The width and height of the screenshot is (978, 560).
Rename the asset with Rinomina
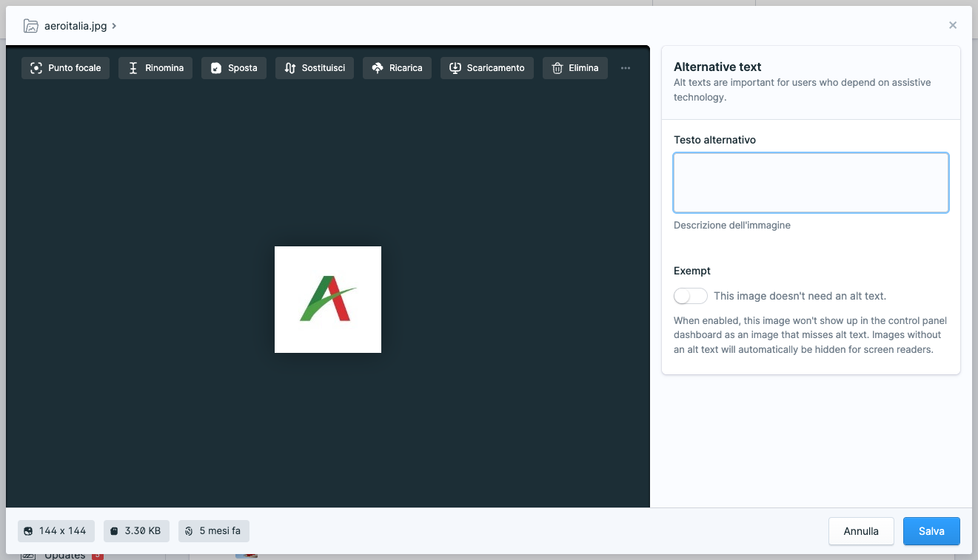[x=155, y=68]
